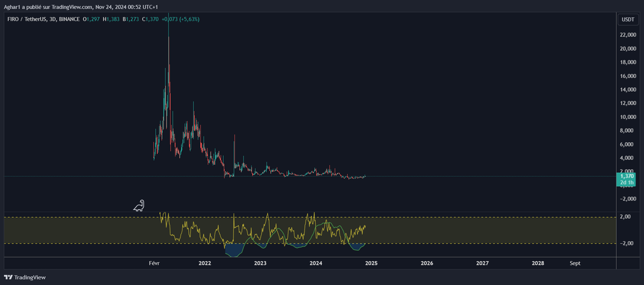
Task: Click the 2028 time axis label
Action: 538,263
